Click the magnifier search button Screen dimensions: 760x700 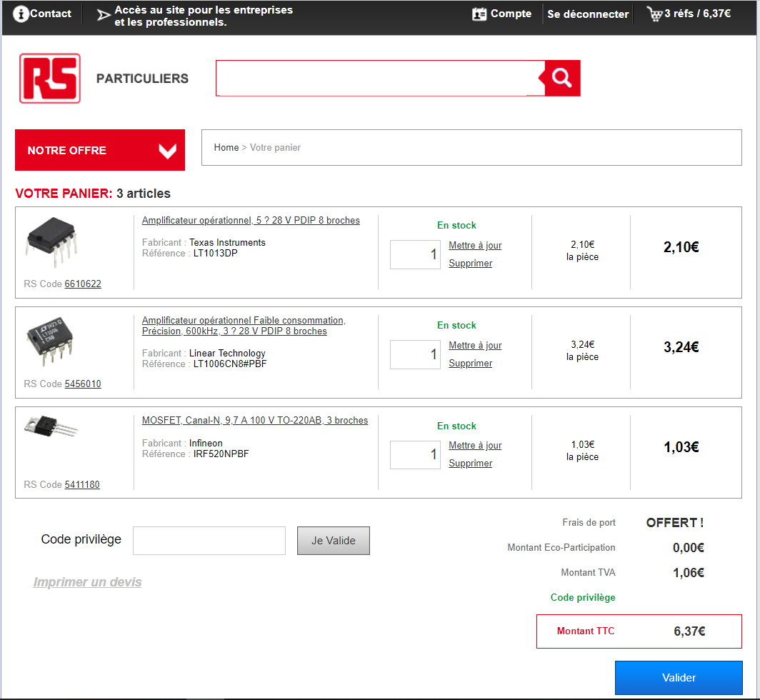tap(562, 78)
